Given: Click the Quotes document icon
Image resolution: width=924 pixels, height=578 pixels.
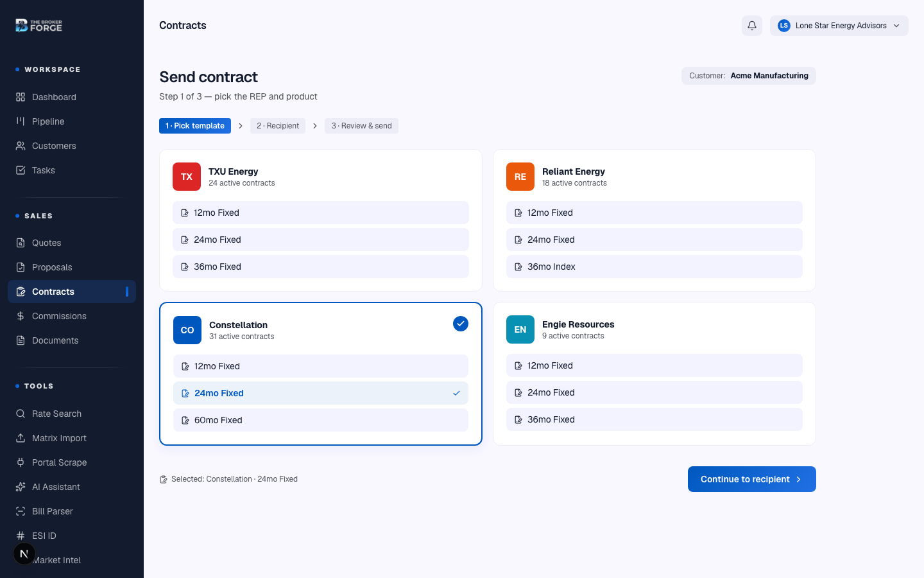Looking at the screenshot, I should point(21,243).
